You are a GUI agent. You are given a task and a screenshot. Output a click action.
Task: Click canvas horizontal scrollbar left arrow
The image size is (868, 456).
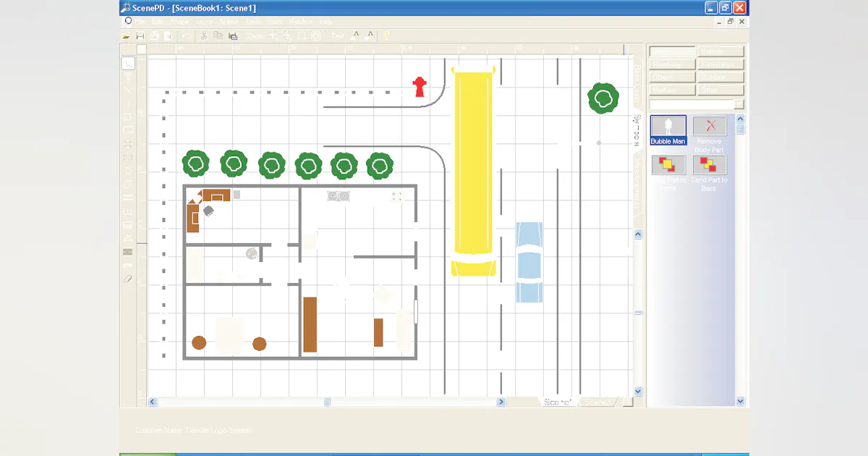153,402
